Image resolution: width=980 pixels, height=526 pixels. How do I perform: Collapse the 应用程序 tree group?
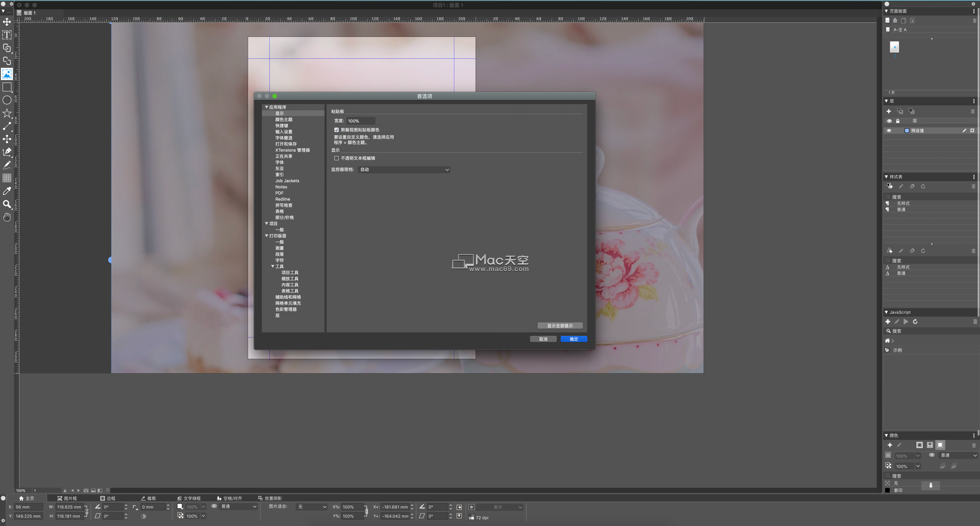coord(267,108)
